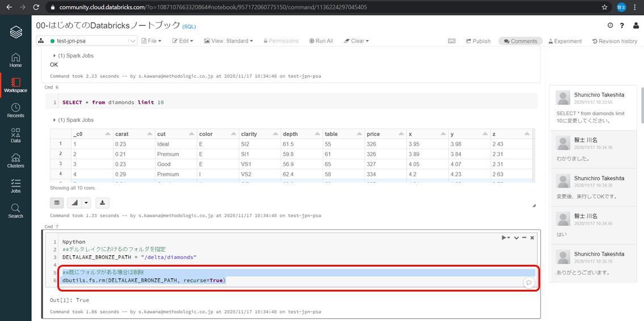644x321 pixels.
Task: Open the Data sidebar section
Action: click(15, 136)
